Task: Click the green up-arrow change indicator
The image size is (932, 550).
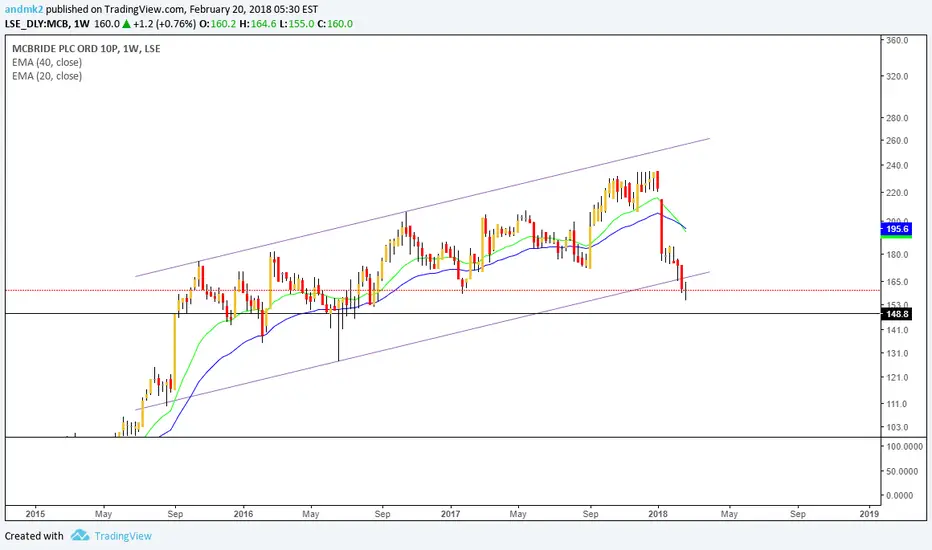Action: point(126,24)
